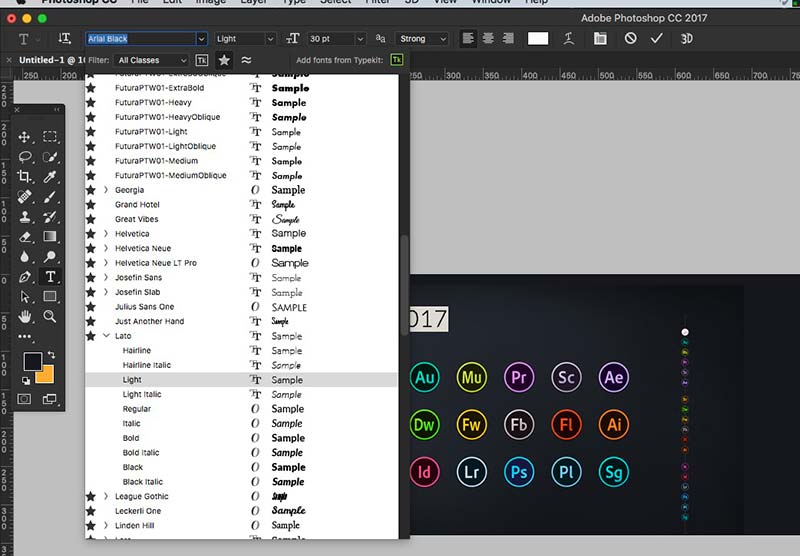Unfavorite the Great Vibes font star
Image resolution: width=800 pixels, height=556 pixels.
click(x=91, y=219)
